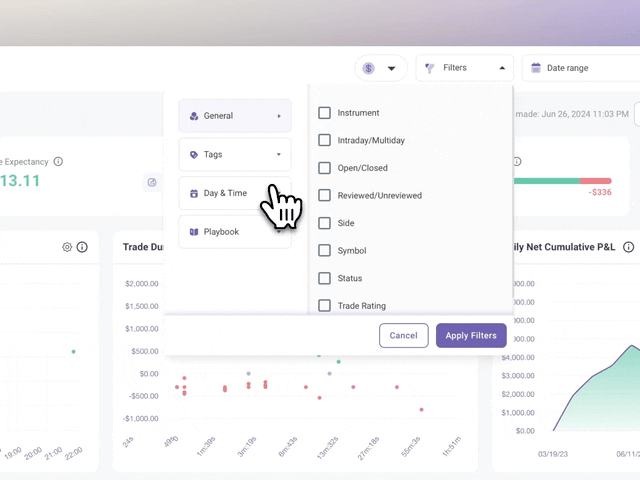Select the Day & Time filter category
640x480 pixels.
(225, 193)
